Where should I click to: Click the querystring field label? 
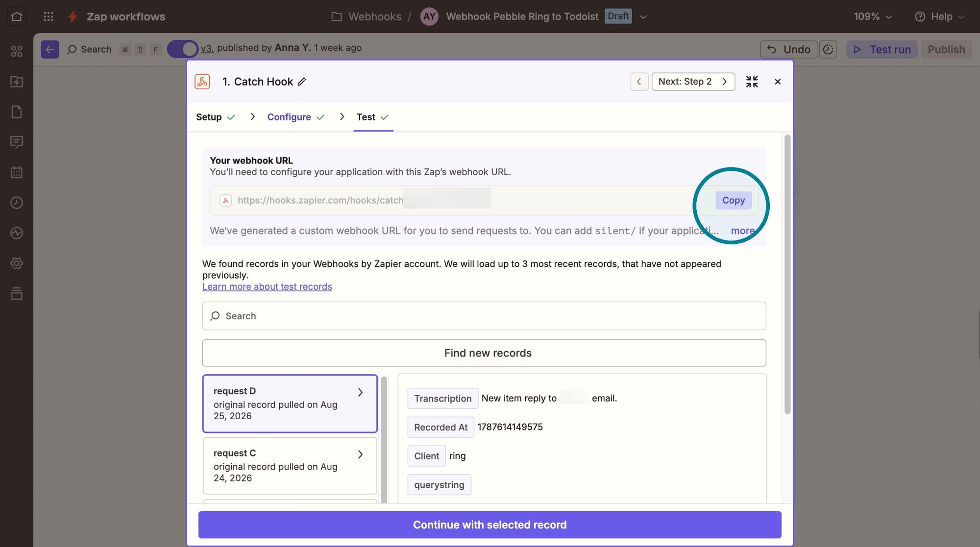coord(439,485)
